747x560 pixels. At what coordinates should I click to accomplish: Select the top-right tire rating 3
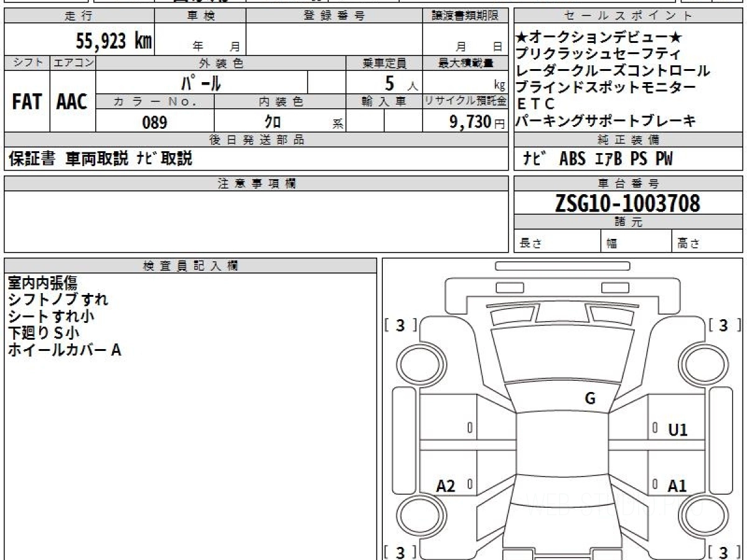723,325
